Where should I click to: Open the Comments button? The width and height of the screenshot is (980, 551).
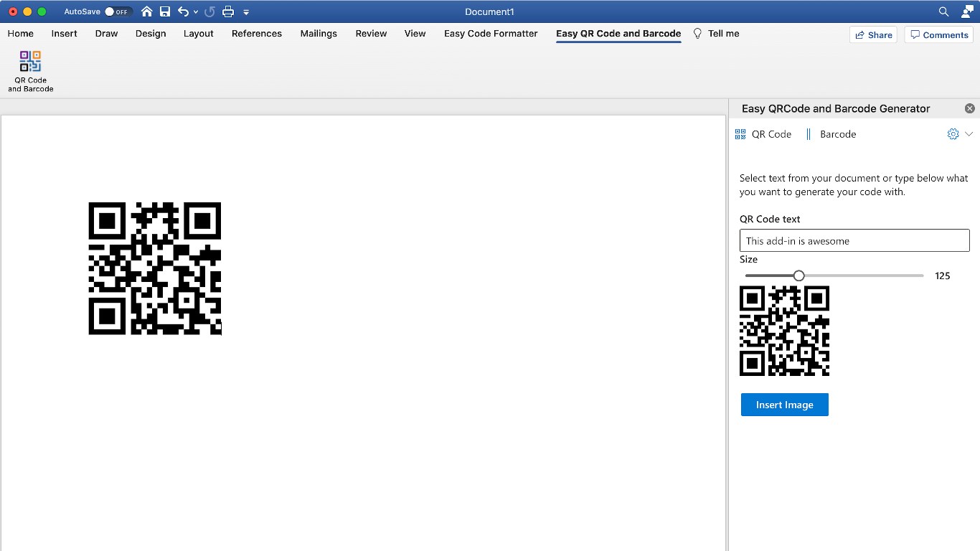tap(939, 34)
